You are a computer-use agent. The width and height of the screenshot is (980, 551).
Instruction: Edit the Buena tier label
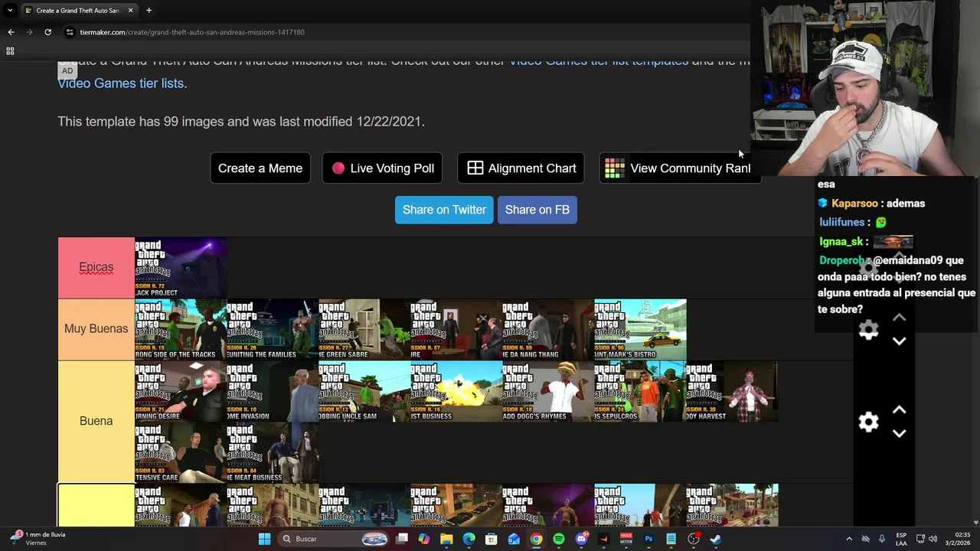point(96,421)
